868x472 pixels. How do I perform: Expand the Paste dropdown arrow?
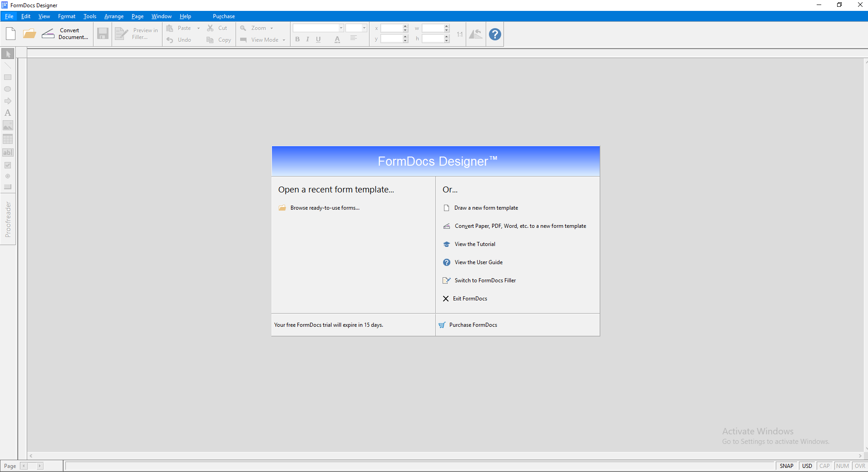click(x=198, y=28)
